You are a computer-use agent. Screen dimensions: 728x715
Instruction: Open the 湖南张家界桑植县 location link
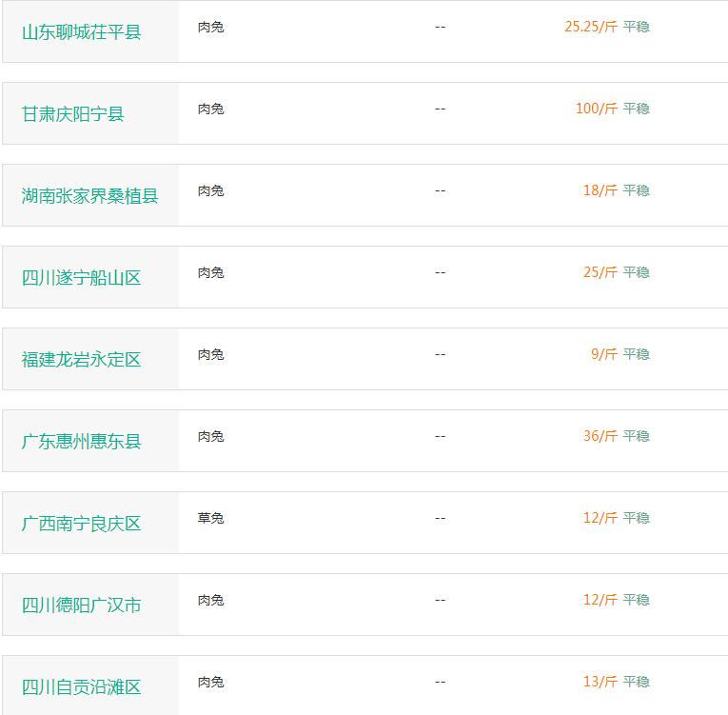(x=89, y=195)
